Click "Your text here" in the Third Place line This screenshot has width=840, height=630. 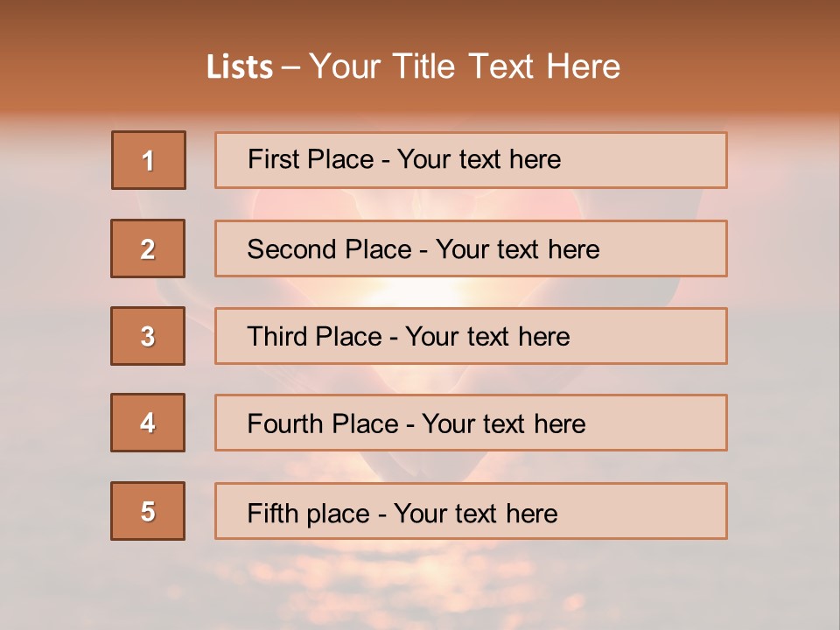tap(487, 337)
